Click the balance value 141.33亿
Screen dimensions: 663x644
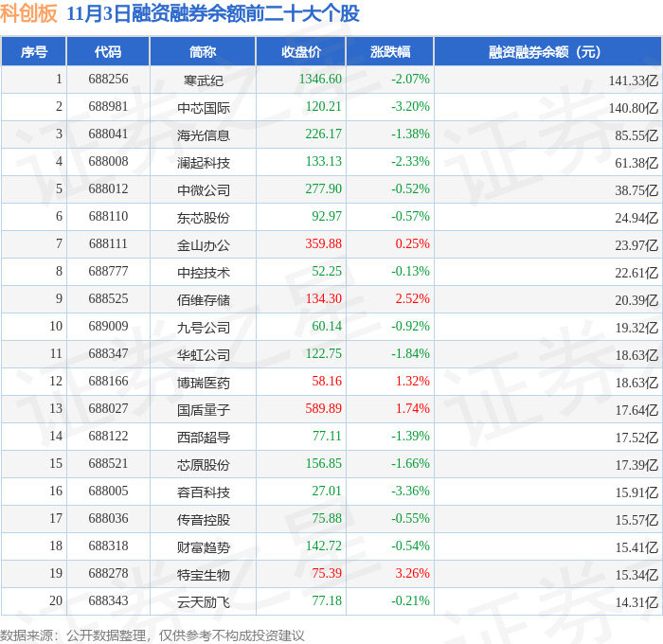click(634, 80)
